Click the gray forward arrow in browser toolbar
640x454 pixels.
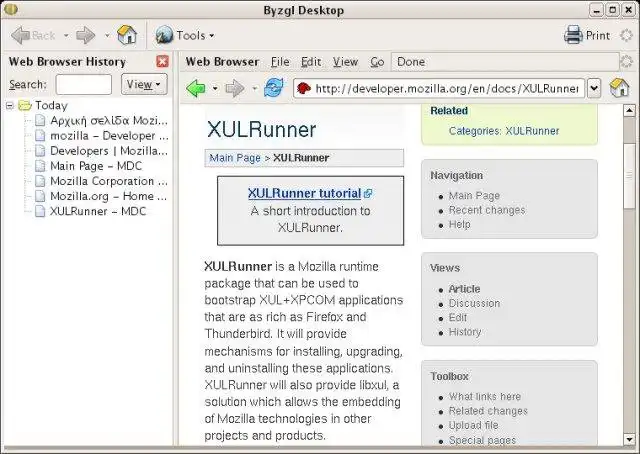click(x=235, y=88)
